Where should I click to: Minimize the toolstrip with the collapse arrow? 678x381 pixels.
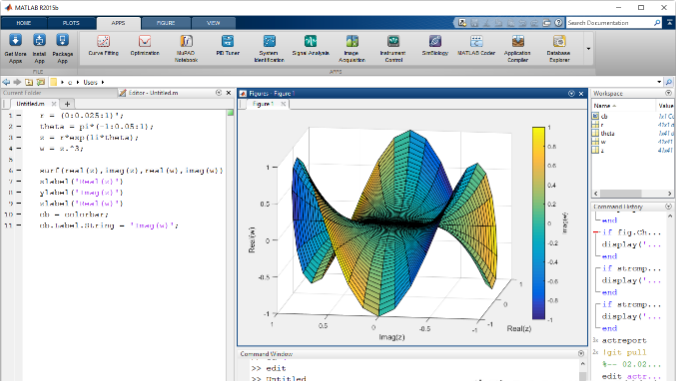(670, 22)
